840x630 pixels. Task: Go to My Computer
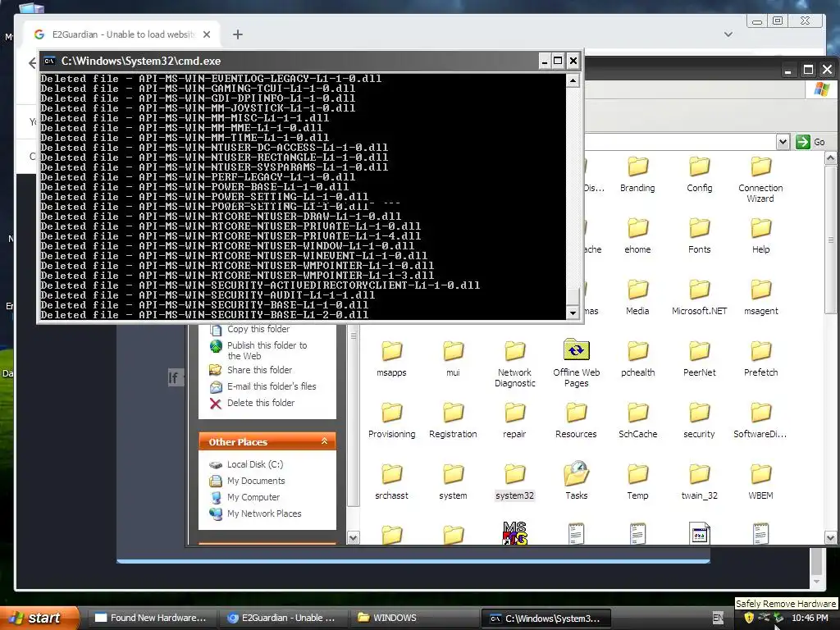pyautogui.click(x=253, y=497)
